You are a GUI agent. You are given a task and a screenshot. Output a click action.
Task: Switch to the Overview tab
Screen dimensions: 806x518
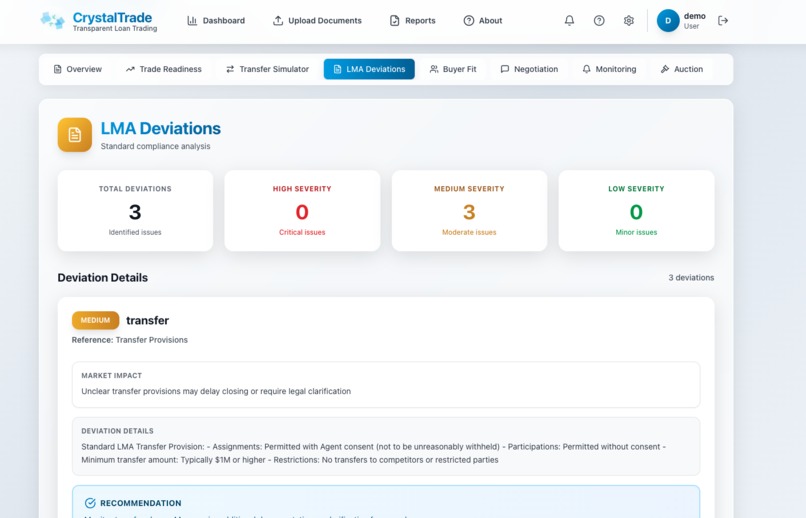pyautogui.click(x=78, y=69)
